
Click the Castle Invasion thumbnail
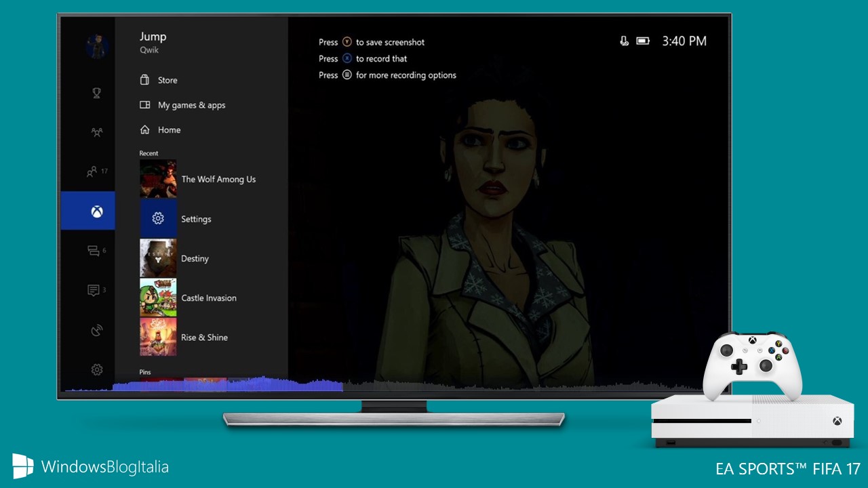click(x=158, y=298)
